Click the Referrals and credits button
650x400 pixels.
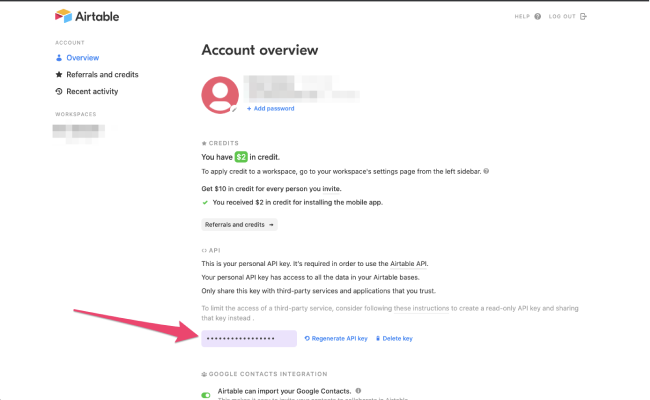(x=239, y=225)
